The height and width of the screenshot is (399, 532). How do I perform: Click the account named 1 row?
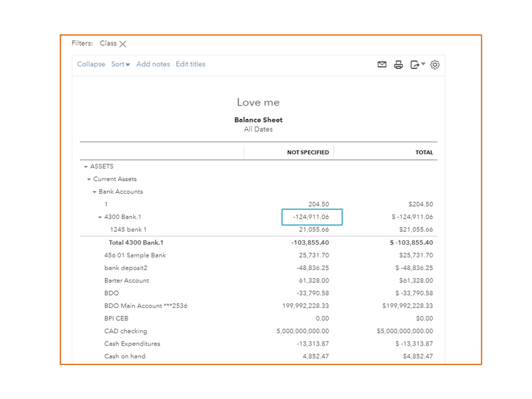pyautogui.click(x=106, y=204)
